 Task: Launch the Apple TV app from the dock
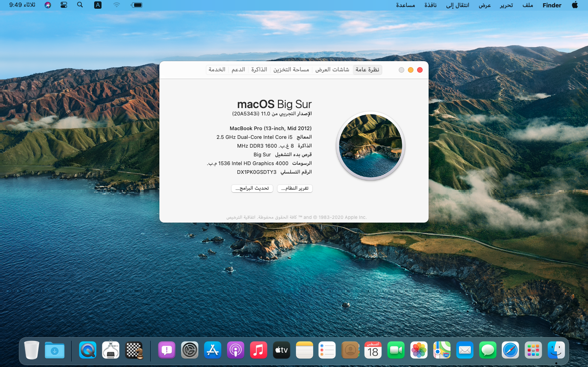pyautogui.click(x=282, y=350)
